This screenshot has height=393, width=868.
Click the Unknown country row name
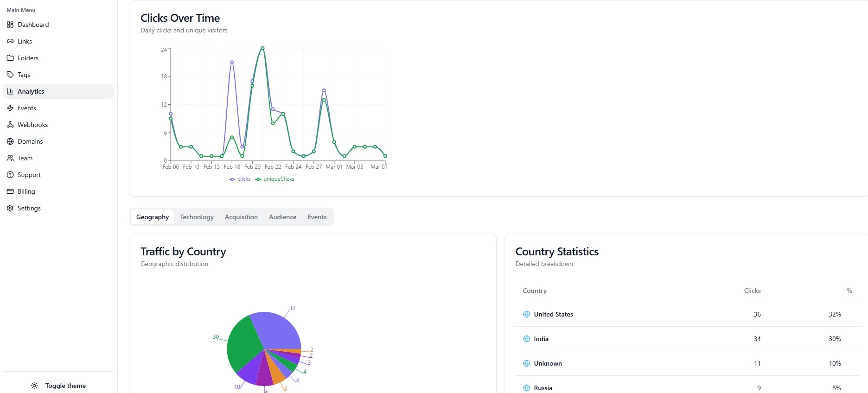(x=548, y=363)
